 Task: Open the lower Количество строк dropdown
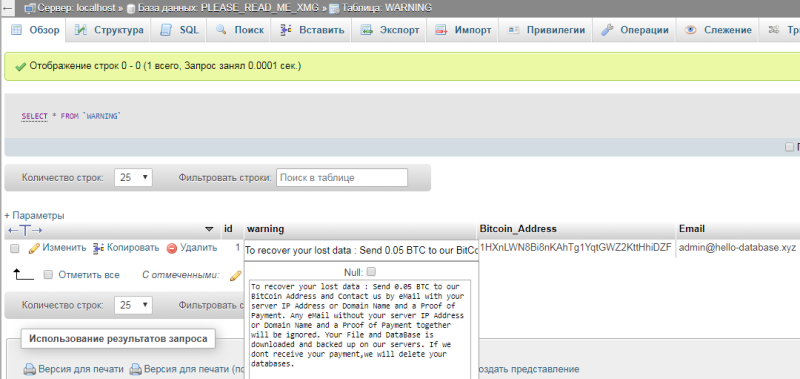click(x=133, y=305)
